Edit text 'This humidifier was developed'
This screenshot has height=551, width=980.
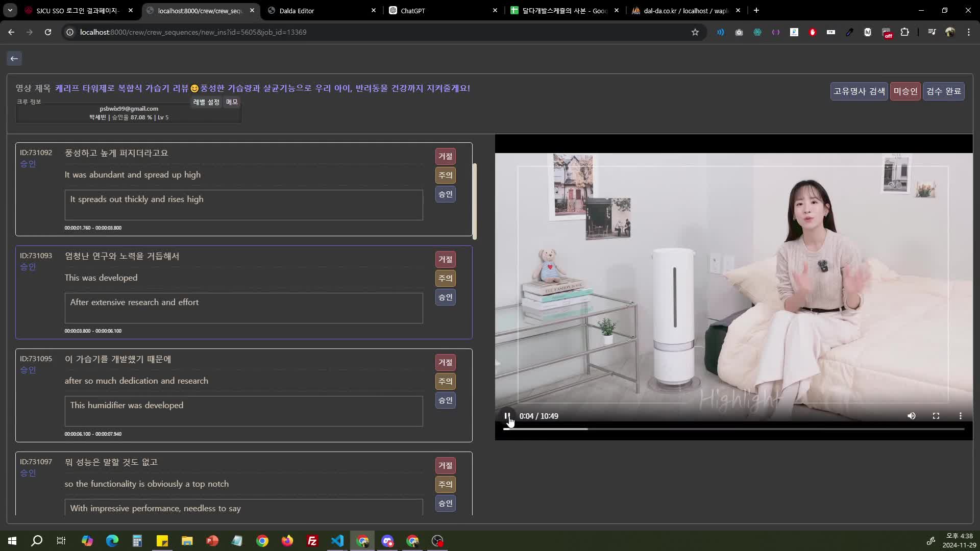tap(243, 411)
